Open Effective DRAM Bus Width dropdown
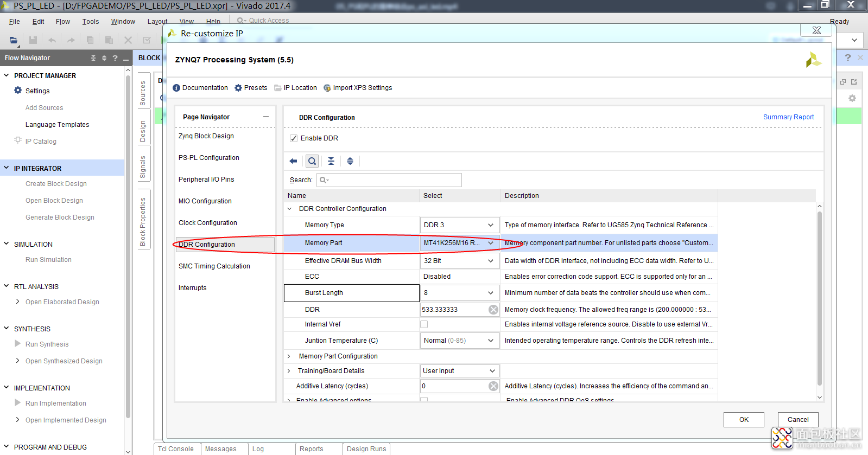 460,261
